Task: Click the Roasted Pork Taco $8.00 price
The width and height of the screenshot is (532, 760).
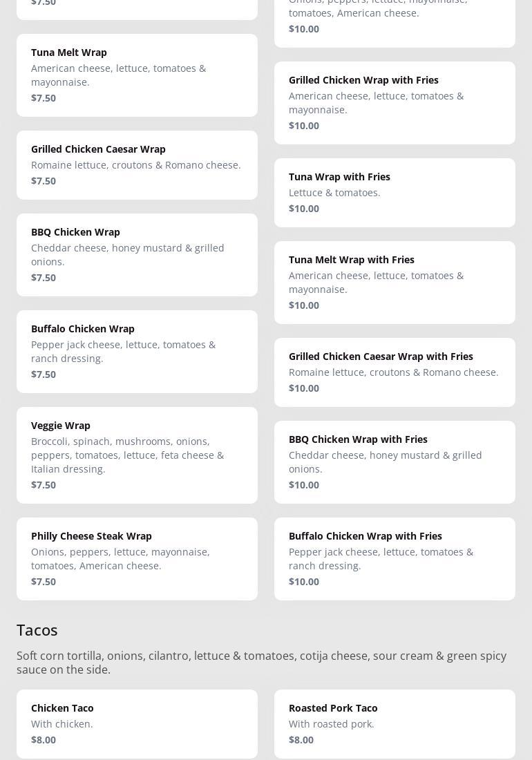Action: tap(301, 740)
